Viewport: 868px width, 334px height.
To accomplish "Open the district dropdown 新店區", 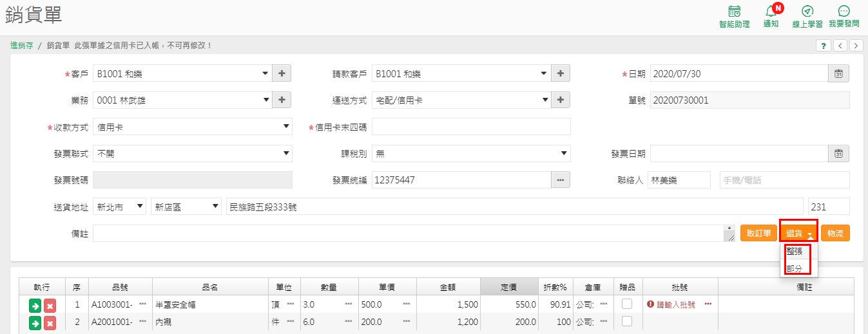I will [x=186, y=207].
